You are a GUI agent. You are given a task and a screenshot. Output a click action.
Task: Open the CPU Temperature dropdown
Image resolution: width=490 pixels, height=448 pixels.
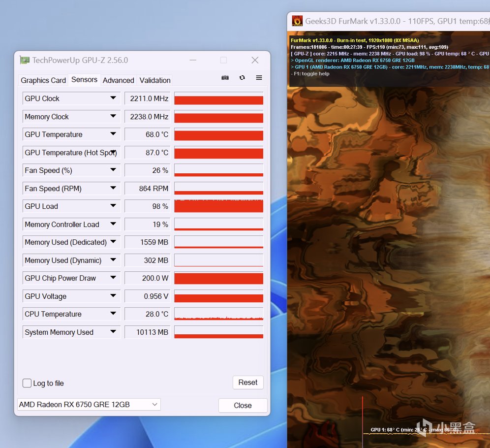[x=113, y=314]
